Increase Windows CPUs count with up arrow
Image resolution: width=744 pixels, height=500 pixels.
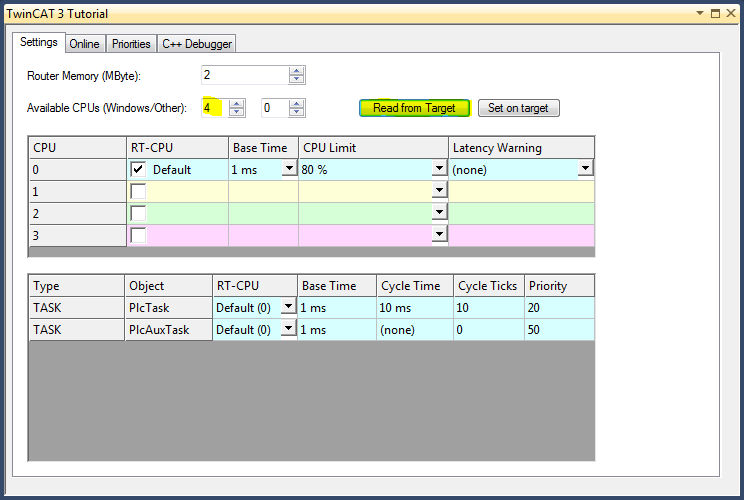click(236, 104)
